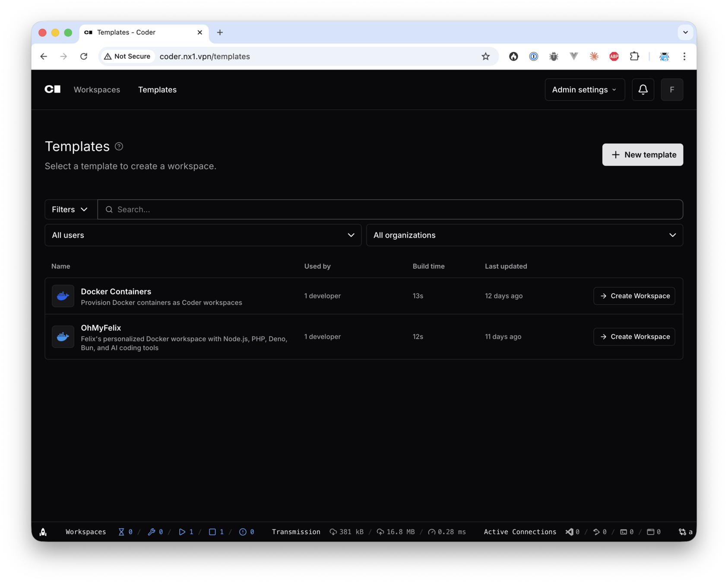The height and width of the screenshot is (583, 728).
Task: Close the Templates - Coder tab
Action: (200, 32)
